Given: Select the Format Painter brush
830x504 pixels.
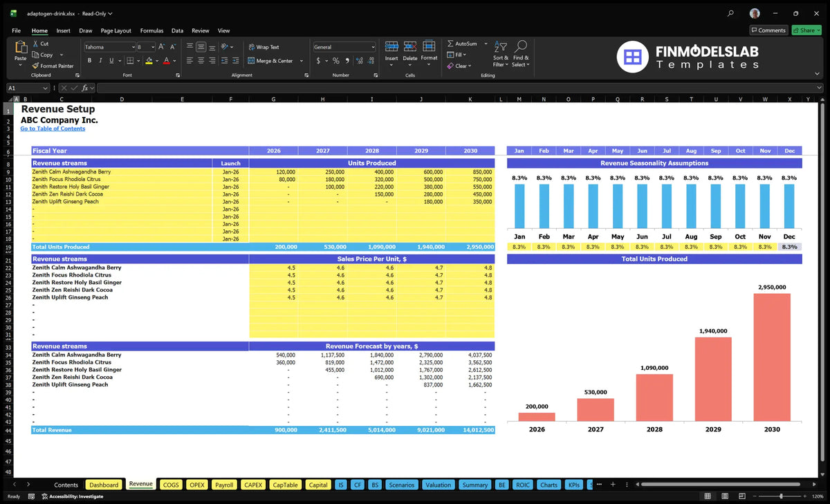Looking at the screenshot, I should (x=35, y=66).
